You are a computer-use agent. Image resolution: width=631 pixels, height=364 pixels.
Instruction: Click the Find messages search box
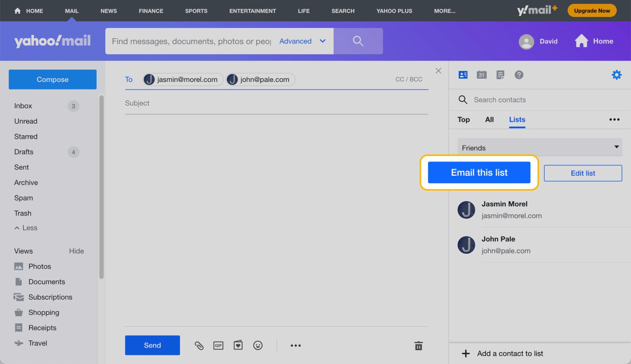tap(191, 41)
